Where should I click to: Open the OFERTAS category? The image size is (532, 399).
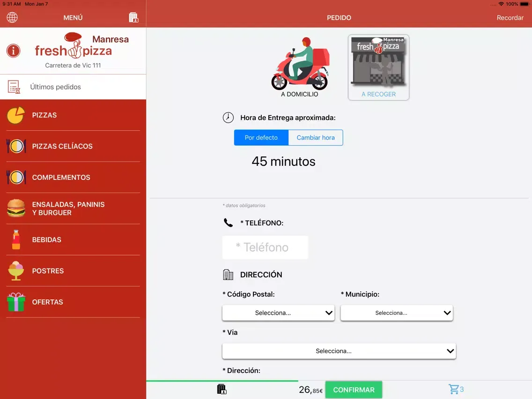73,303
